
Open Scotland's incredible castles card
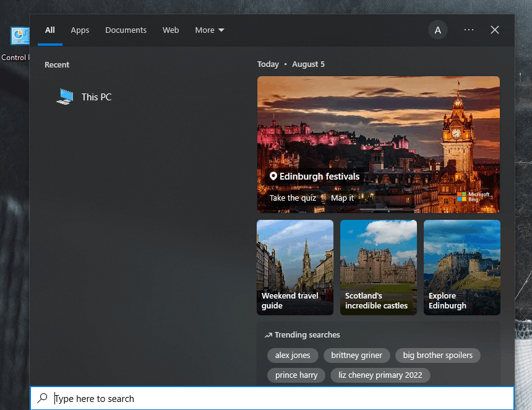(x=379, y=268)
